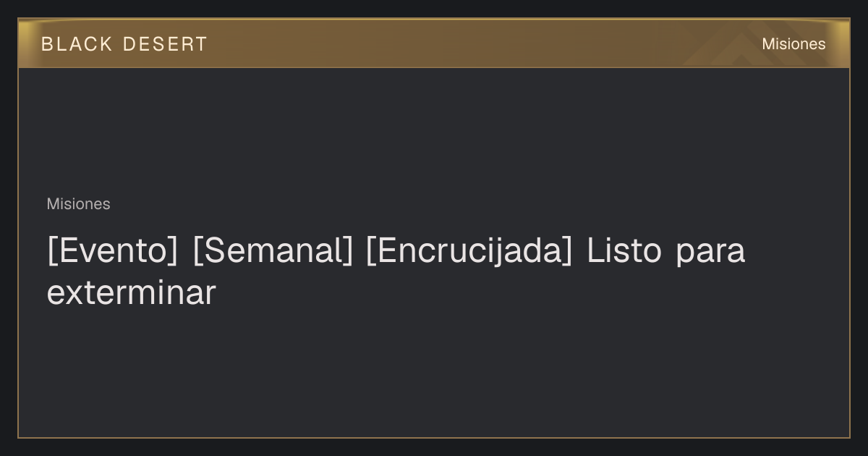This screenshot has height=456, width=868.
Task: Click the gold header's left glowing edge
Action: (24, 43)
